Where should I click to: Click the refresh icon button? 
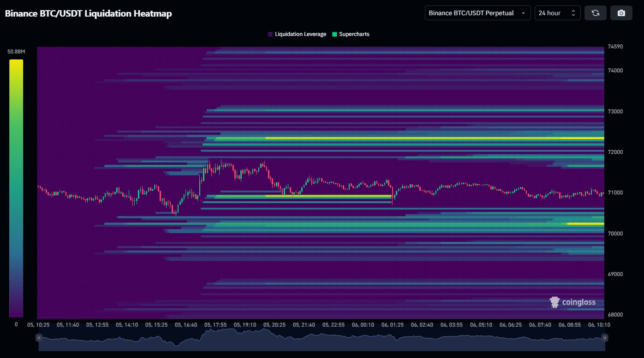point(595,13)
